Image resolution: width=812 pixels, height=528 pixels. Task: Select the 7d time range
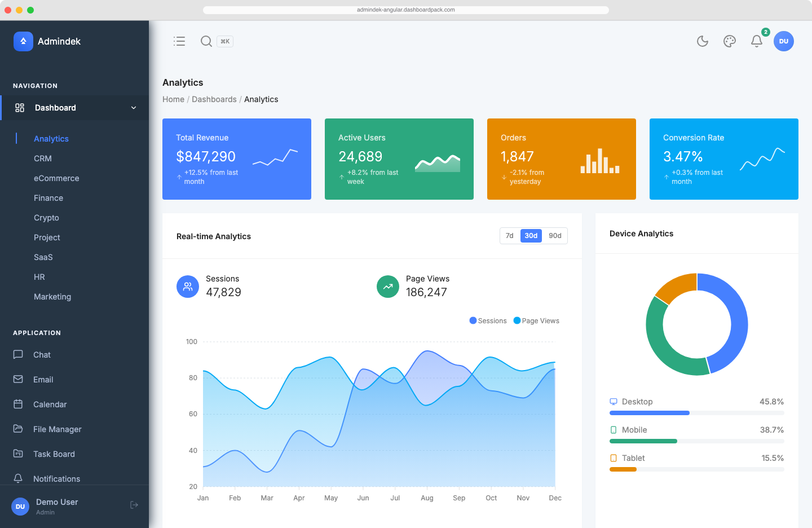510,235
